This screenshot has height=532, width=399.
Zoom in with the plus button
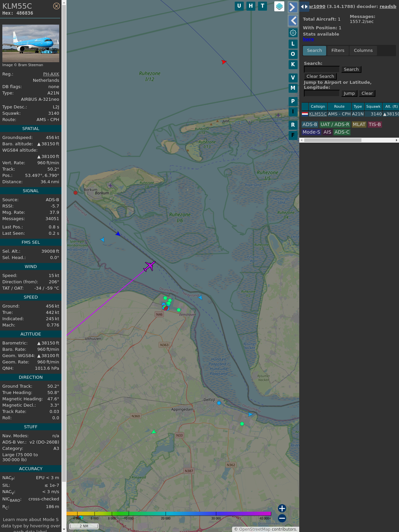(x=282, y=508)
